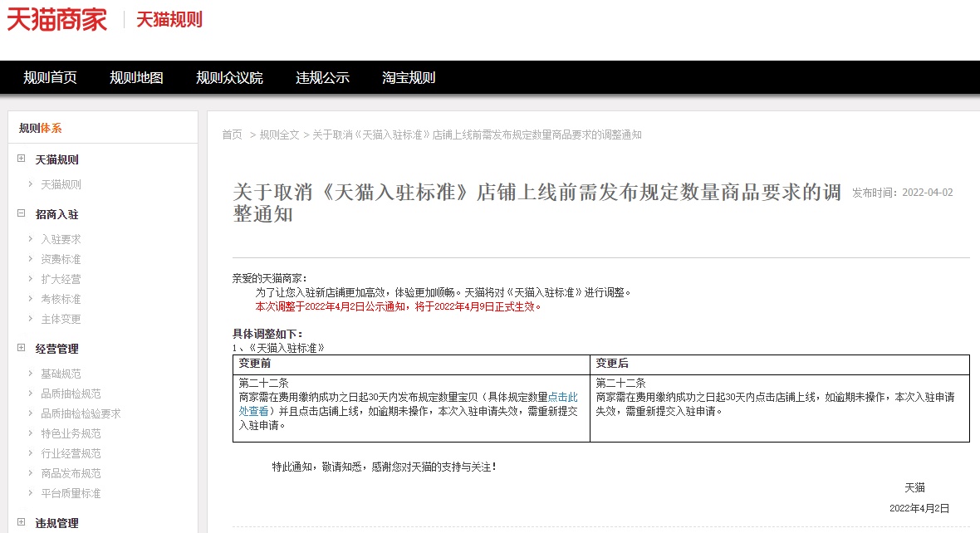Open 扩大经营 in the sidebar
Screen dimensions: 980x533
click(61, 279)
